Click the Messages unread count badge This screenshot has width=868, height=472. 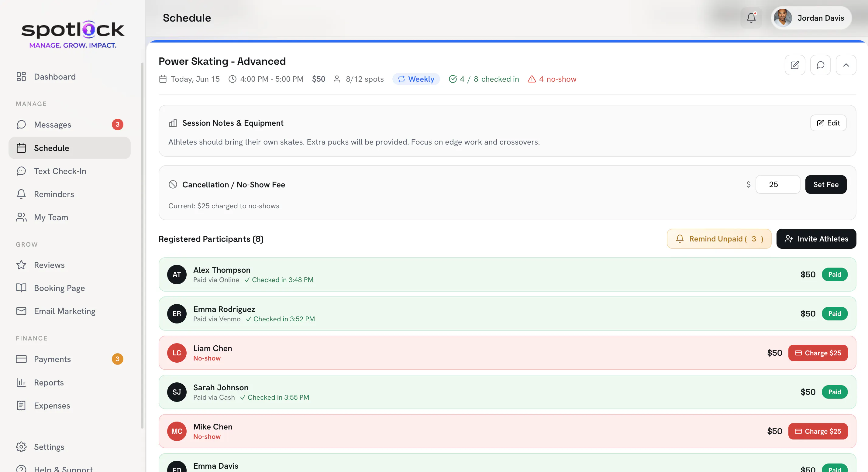pos(118,125)
